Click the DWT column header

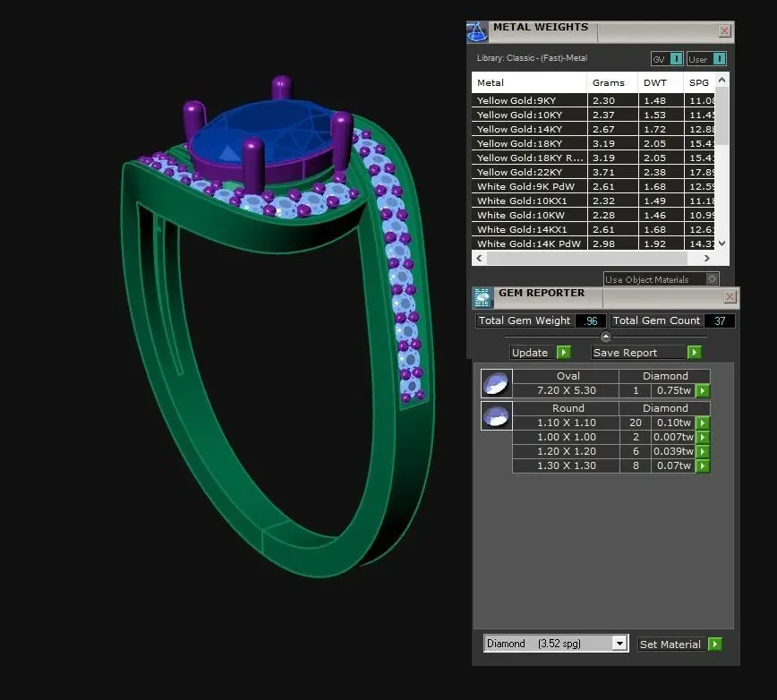click(x=661, y=82)
